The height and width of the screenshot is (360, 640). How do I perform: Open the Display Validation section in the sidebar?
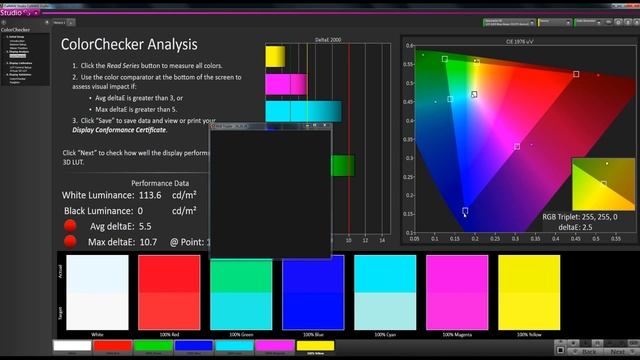pyautogui.click(x=20, y=75)
